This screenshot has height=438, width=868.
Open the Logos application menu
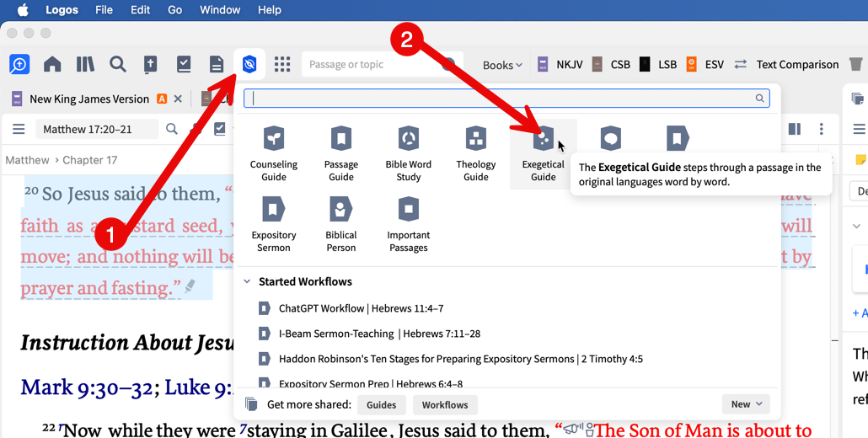click(62, 10)
